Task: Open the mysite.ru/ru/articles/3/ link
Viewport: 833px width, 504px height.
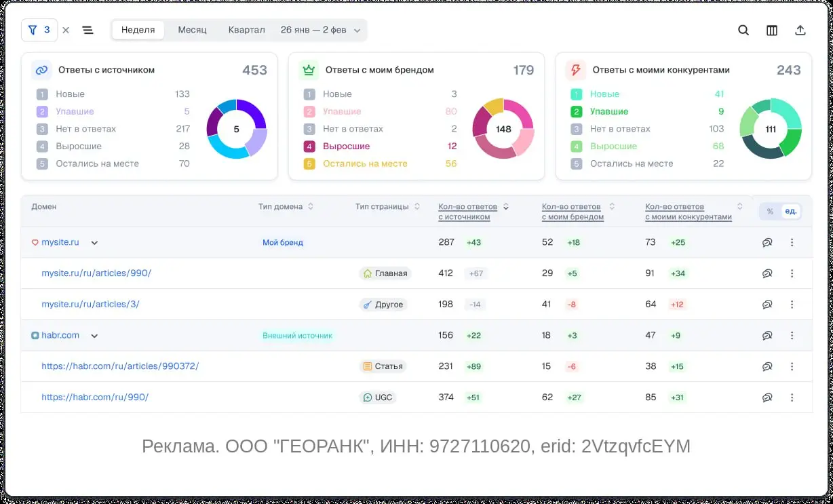Action: click(90, 305)
